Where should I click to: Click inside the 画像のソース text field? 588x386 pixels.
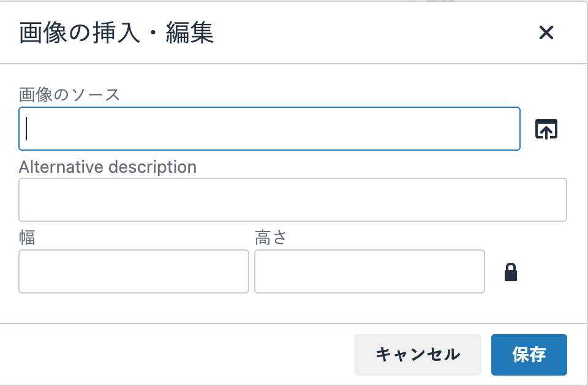pyautogui.click(x=269, y=129)
